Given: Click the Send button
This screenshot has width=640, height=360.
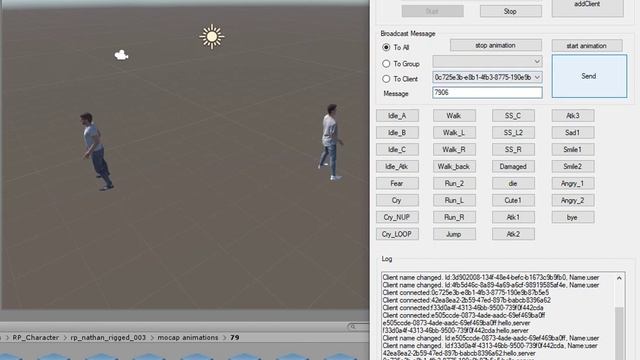Looking at the screenshot, I should click(x=589, y=76).
